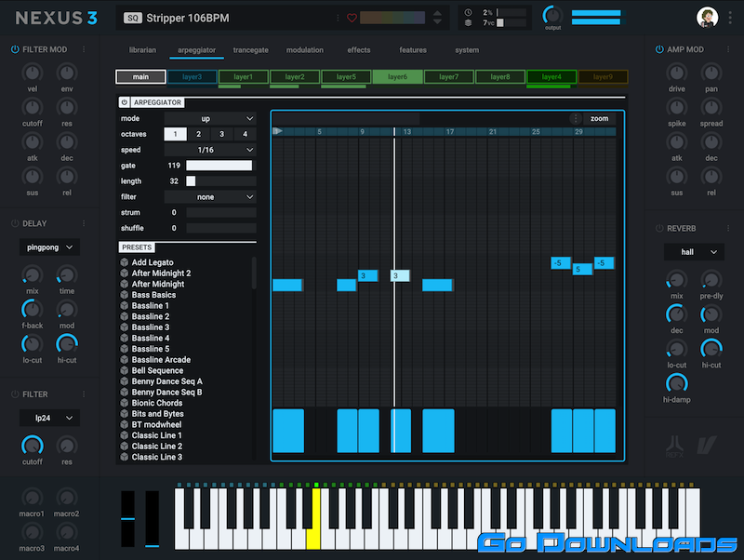Select octaves value 2
The image size is (744, 560).
pos(198,134)
